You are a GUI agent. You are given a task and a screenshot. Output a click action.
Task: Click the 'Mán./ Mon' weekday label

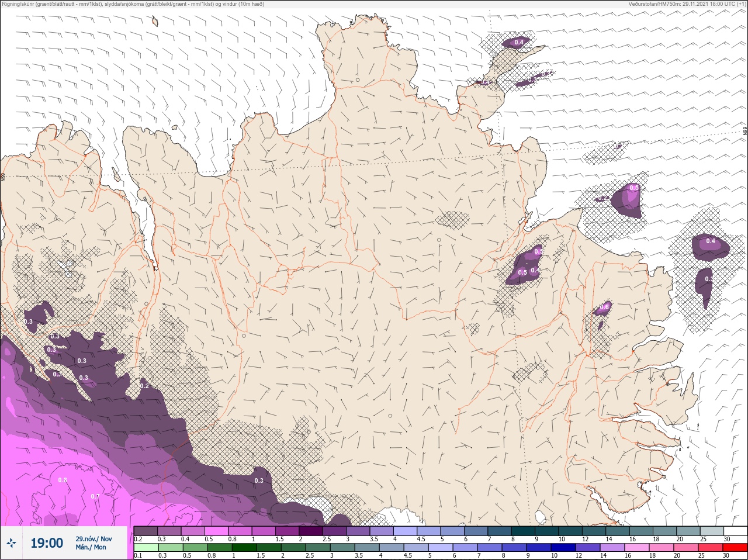(91, 548)
